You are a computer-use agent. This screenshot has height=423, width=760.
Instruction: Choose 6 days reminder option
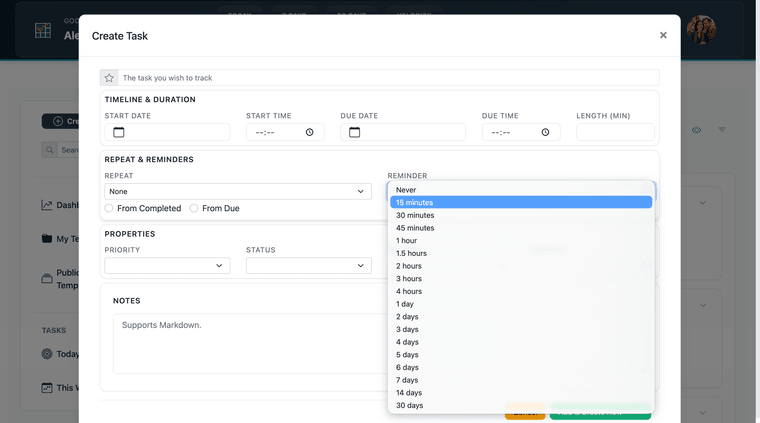(521, 367)
